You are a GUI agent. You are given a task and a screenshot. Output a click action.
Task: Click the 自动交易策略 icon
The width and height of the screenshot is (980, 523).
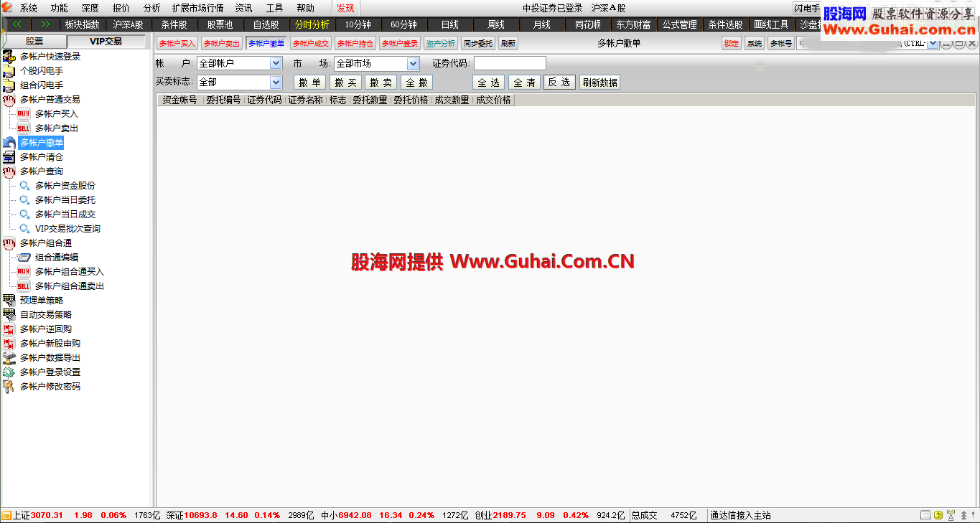(9, 315)
